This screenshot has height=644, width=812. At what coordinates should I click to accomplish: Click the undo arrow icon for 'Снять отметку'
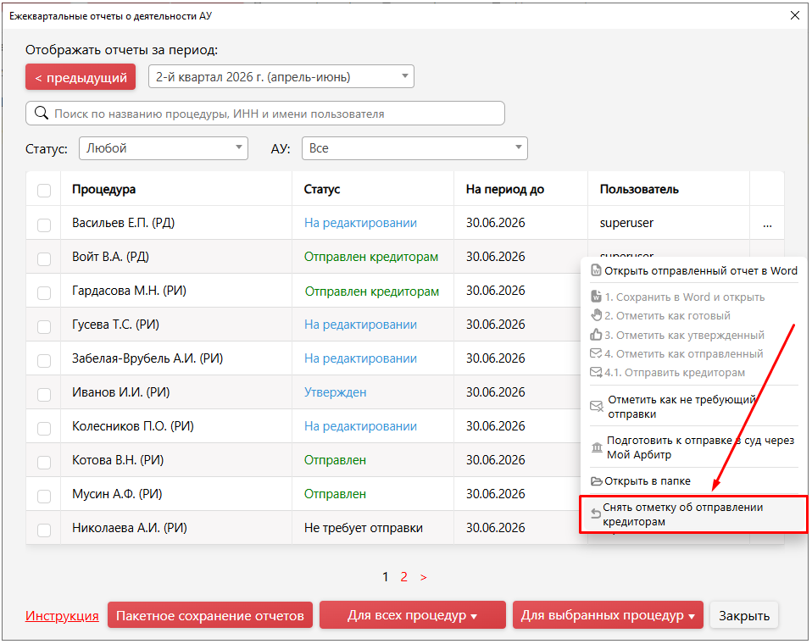(596, 513)
